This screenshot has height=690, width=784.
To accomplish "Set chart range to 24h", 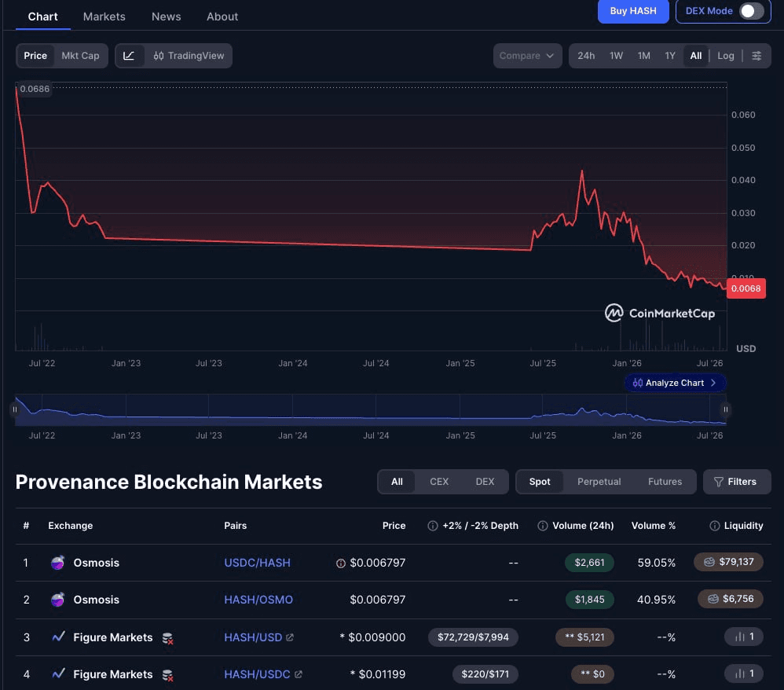I will click(x=586, y=56).
